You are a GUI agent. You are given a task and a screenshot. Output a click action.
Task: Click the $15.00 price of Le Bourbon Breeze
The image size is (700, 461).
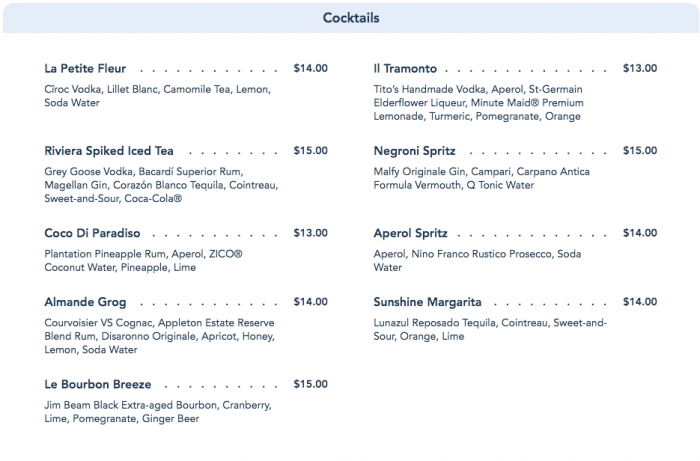310,384
